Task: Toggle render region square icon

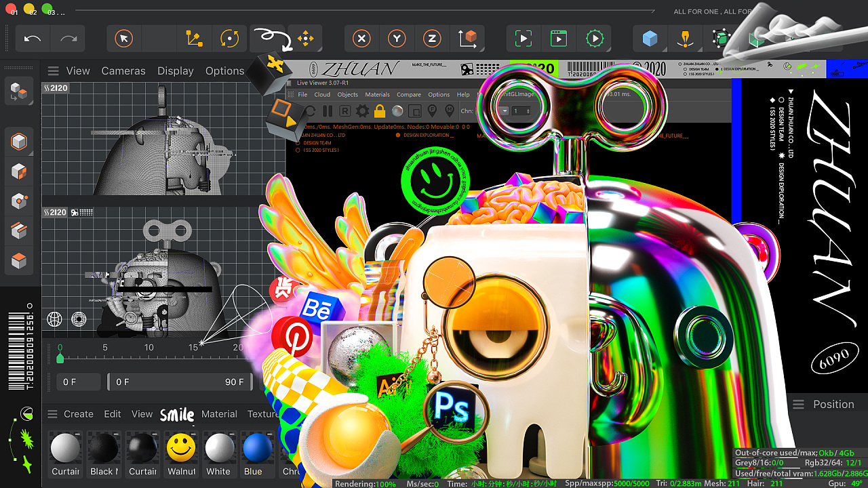Action: pos(414,111)
